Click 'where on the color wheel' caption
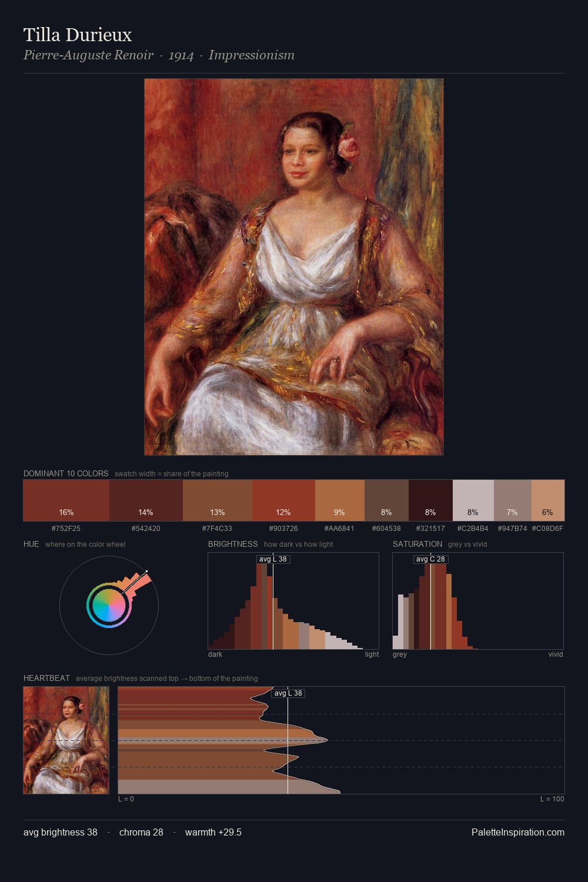The image size is (588, 882). [x=85, y=544]
